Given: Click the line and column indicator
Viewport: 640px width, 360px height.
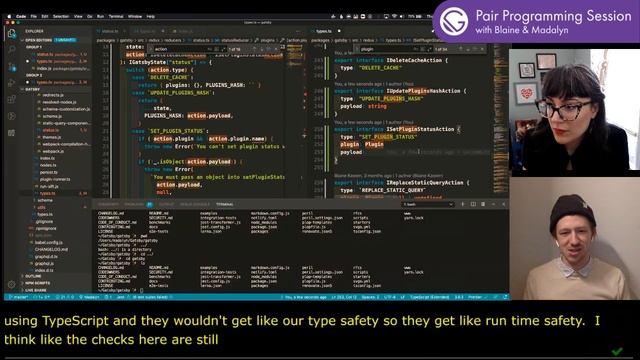Looking at the screenshot, I should (x=344, y=297).
